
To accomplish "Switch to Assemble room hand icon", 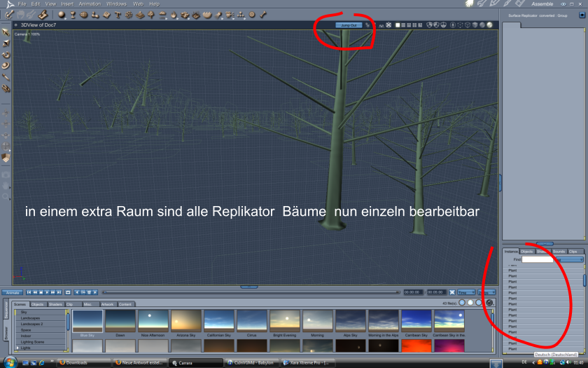I will pyautogui.click(x=470, y=4).
